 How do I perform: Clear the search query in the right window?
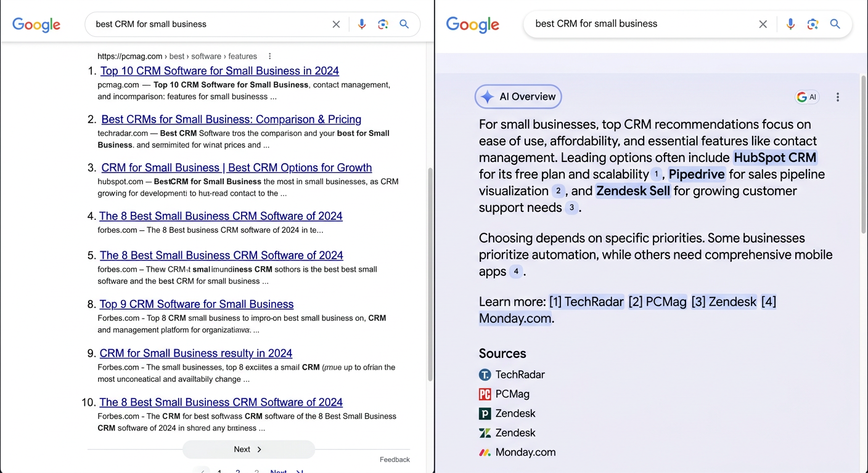click(x=763, y=24)
